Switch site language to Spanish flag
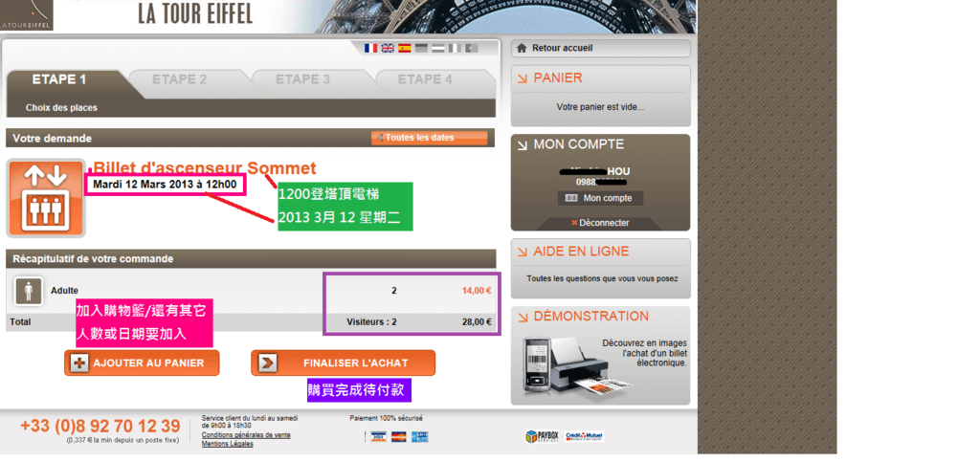 (405, 48)
